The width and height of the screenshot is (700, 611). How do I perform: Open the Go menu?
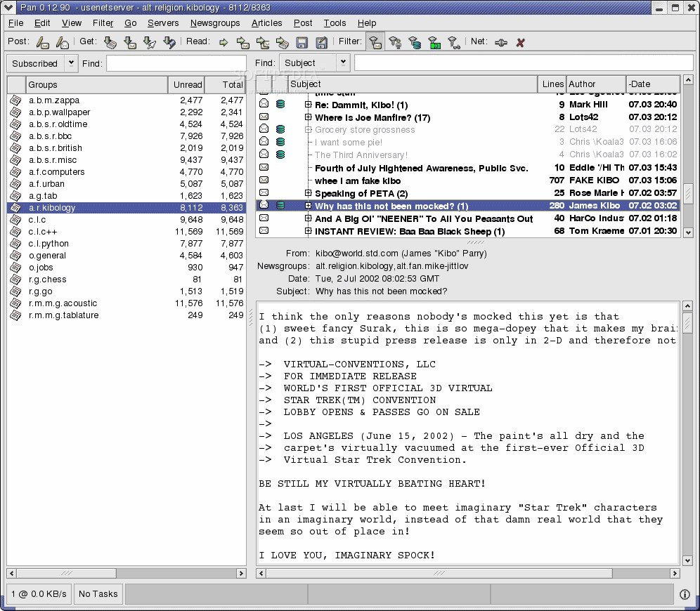coord(130,22)
